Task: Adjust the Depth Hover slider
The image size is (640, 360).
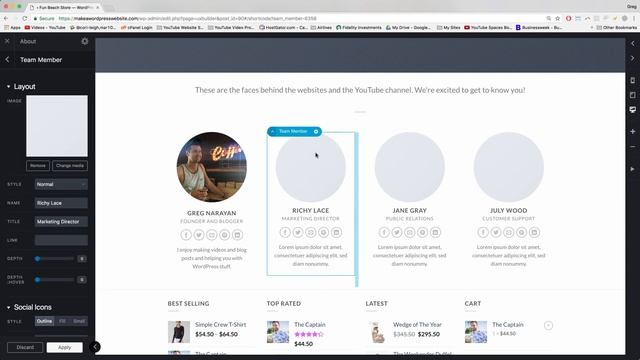Action: pyautogui.click(x=55, y=280)
